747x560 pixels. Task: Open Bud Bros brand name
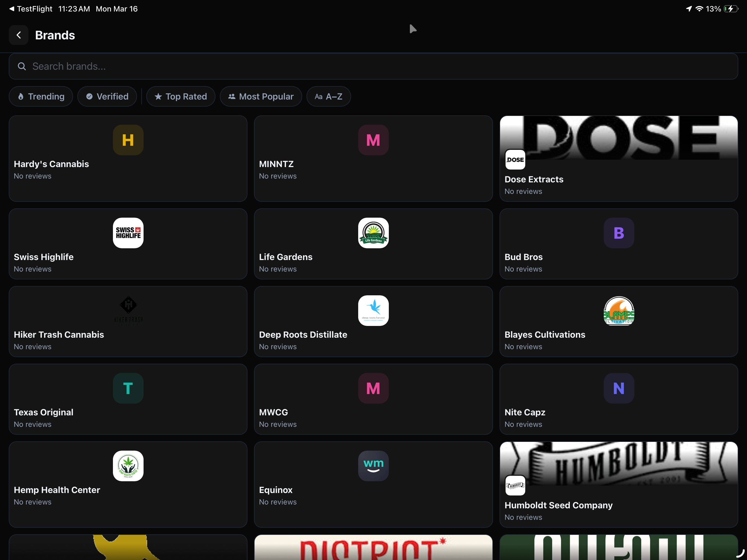click(x=523, y=257)
